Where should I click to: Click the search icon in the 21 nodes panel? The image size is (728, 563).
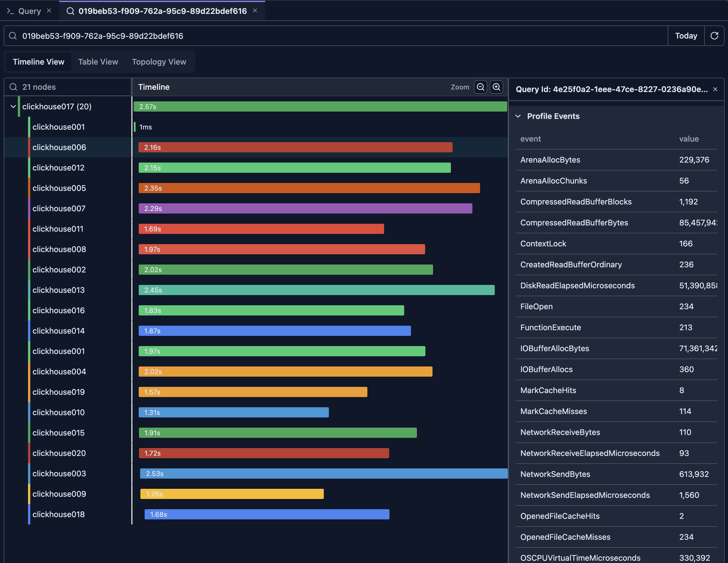[13, 87]
